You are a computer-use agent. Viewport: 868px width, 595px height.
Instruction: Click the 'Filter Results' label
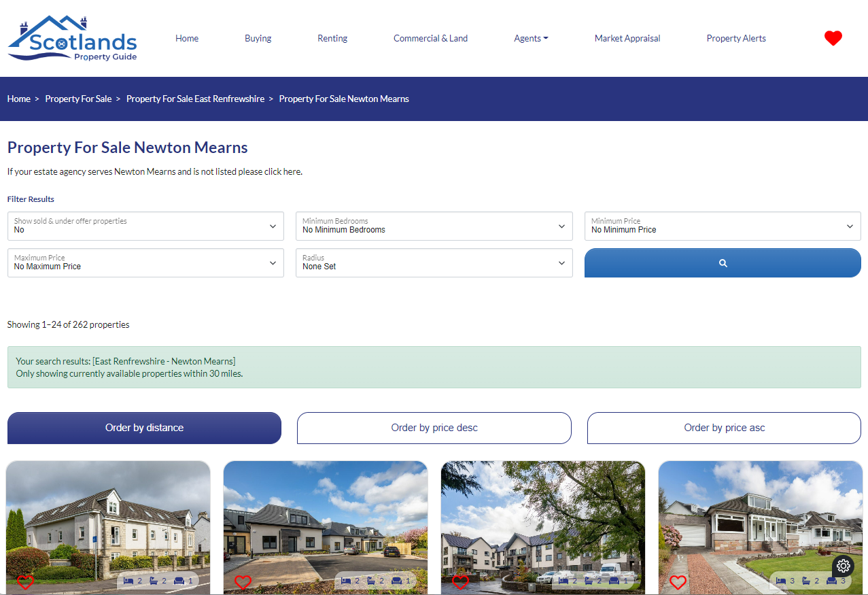point(31,199)
